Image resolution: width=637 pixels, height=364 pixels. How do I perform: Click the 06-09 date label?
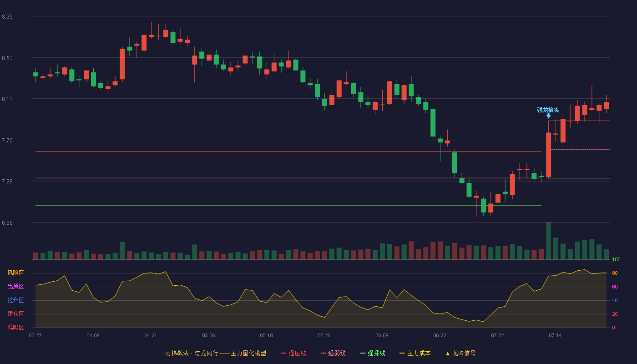[382, 335]
